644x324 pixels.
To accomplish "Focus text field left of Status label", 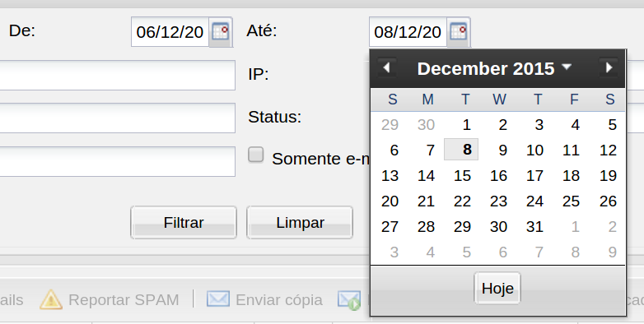I will pos(117,118).
